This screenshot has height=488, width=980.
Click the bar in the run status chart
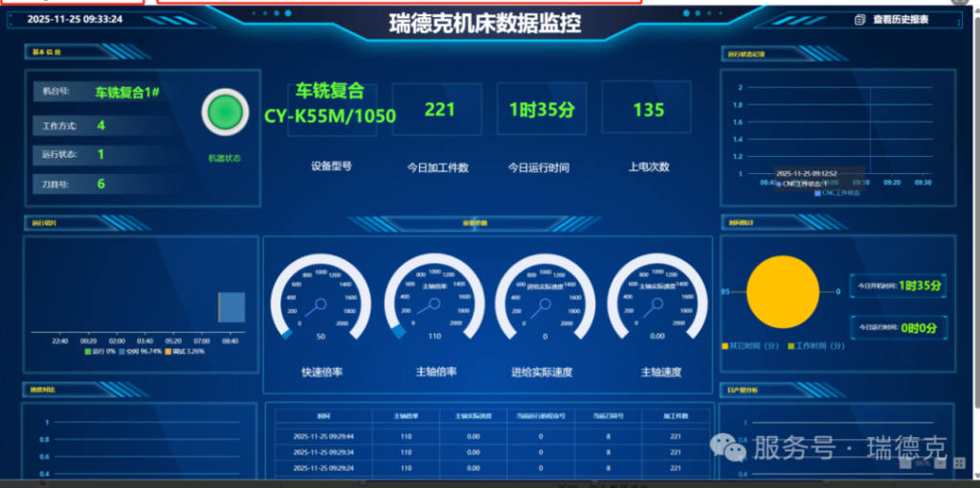coord(232,307)
